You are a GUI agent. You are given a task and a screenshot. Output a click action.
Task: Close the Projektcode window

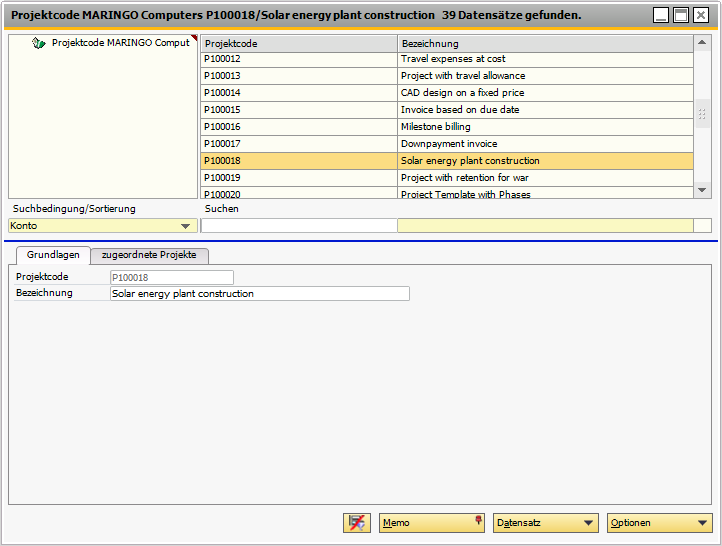pos(700,15)
